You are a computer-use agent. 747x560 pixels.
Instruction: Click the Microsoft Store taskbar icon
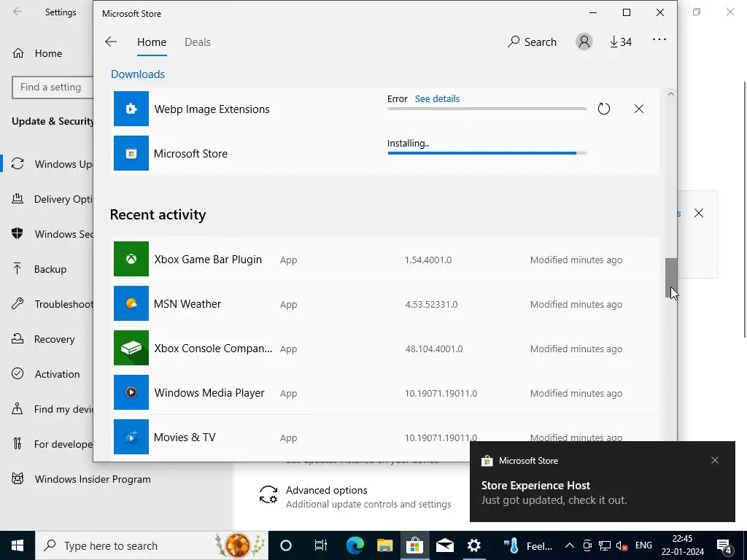[x=415, y=545]
